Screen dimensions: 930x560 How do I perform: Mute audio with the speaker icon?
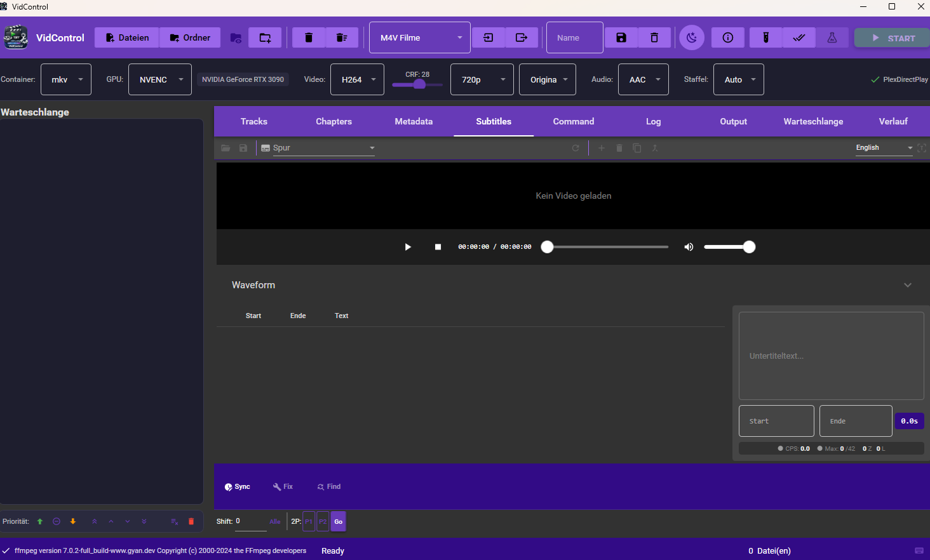coord(689,247)
